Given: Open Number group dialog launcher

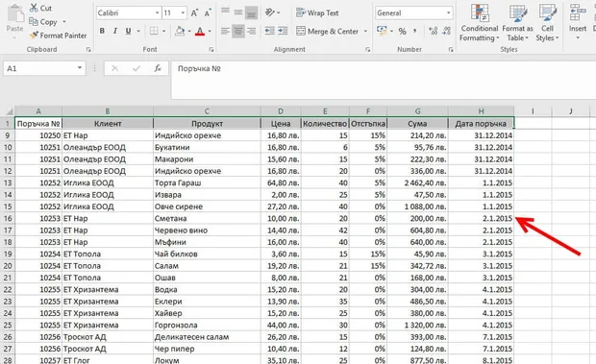Looking at the screenshot, I should [x=451, y=49].
